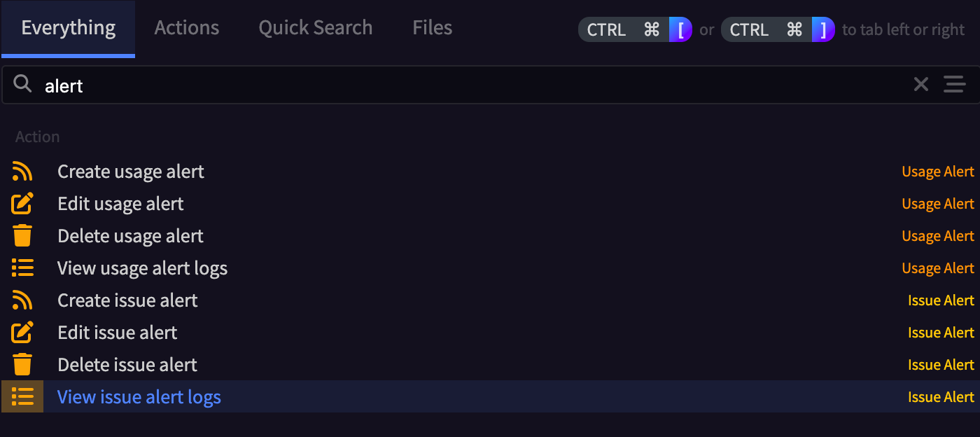The width and height of the screenshot is (980, 437).
Task: Click the Usage Alert tag on Create row
Action: (x=938, y=172)
